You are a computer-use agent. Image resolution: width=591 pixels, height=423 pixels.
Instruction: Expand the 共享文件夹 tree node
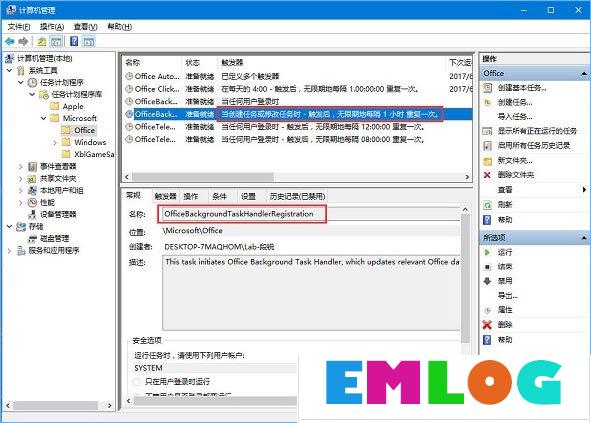(21, 179)
